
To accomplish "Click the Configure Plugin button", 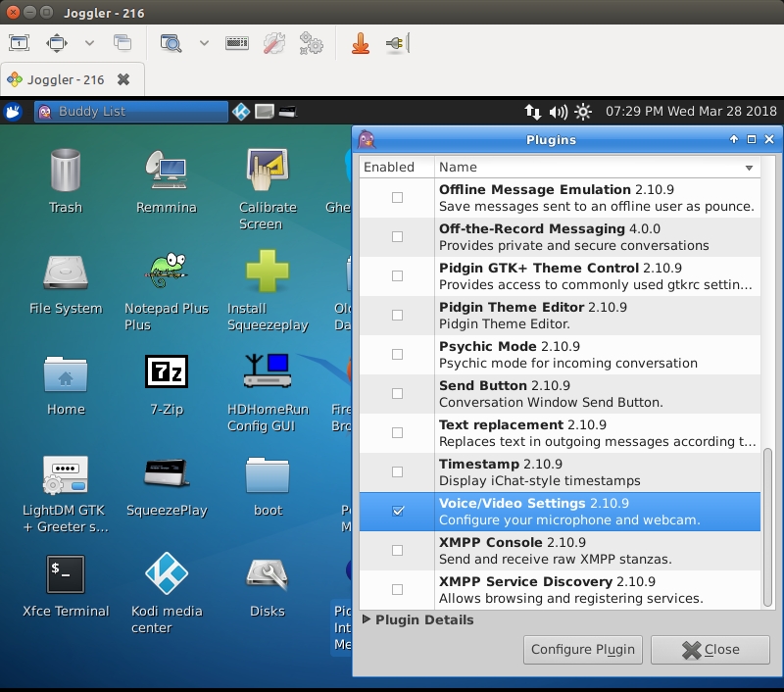I will [583, 650].
